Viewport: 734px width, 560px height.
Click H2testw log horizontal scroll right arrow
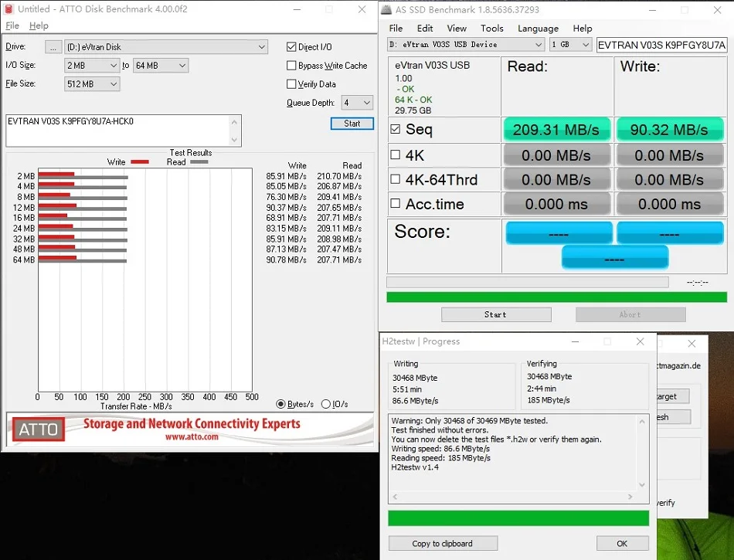630,497
